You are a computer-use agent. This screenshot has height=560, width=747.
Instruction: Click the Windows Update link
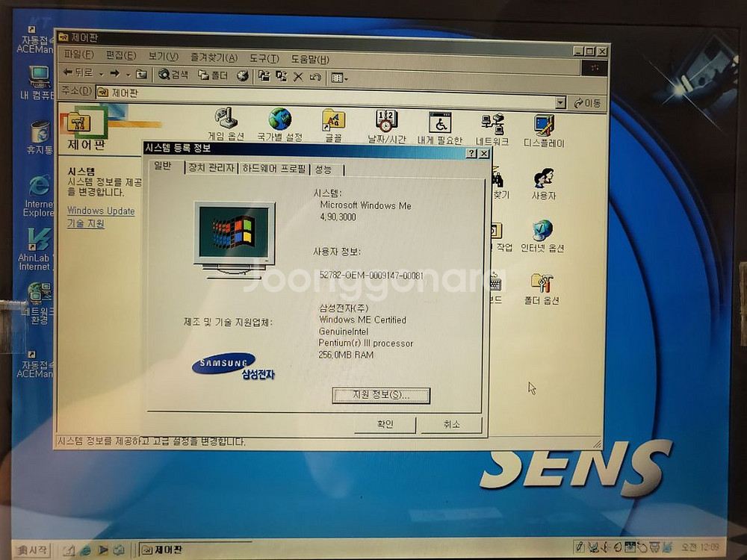pos(101,211)
